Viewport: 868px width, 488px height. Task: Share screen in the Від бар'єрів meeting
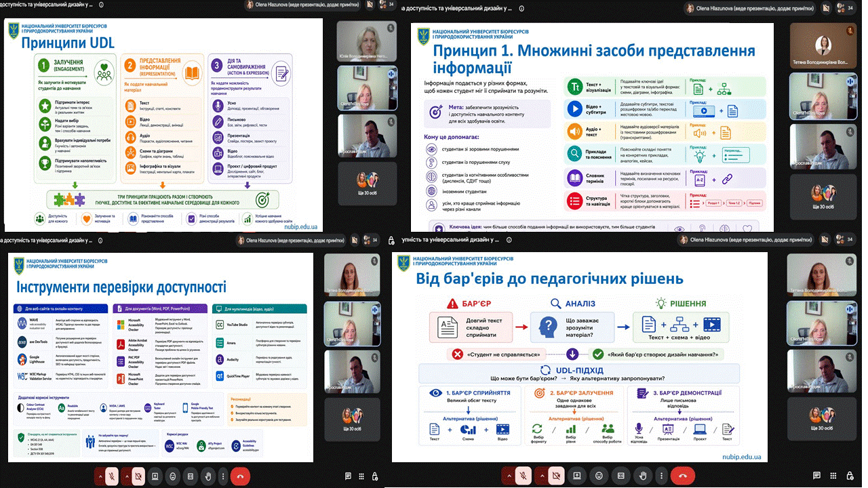[x=576, y=476]
